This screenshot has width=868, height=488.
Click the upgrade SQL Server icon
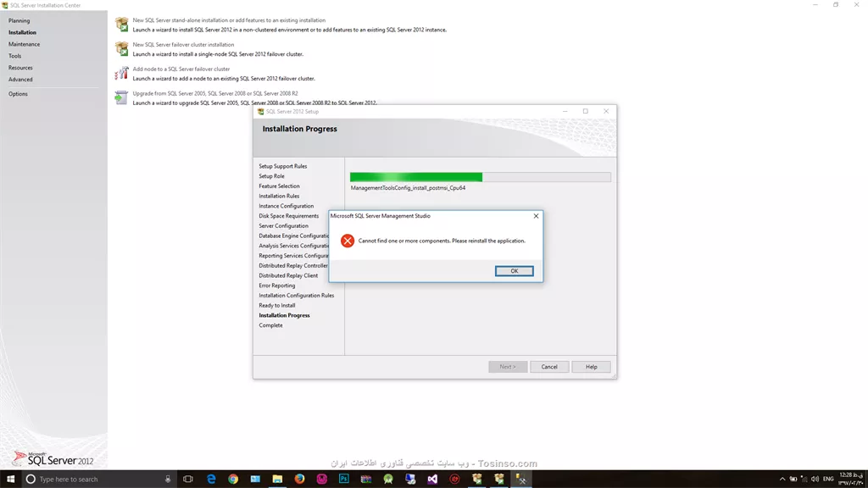(122, 97)
